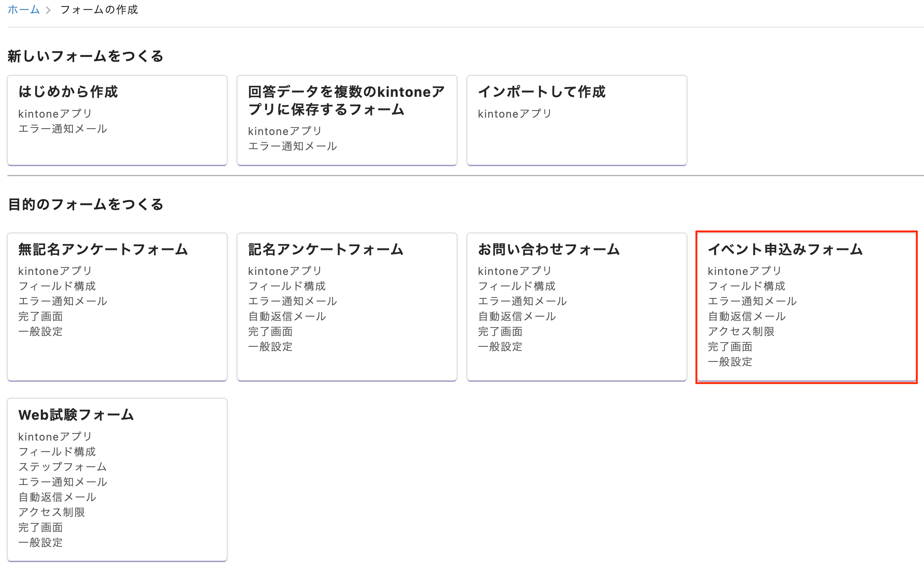Select the はじめから作成 card
Viewport: 924px width, 568px height.
pos(117,120)
